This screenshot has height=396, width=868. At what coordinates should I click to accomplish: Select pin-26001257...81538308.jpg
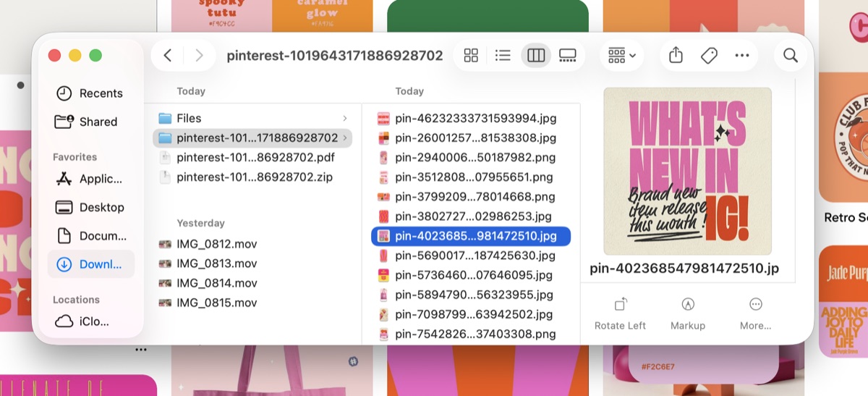coord(471,138)
